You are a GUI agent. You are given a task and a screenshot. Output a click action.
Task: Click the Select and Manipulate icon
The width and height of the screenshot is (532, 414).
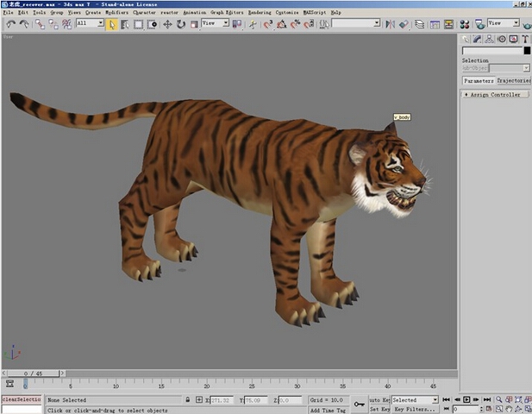point(253,24)
